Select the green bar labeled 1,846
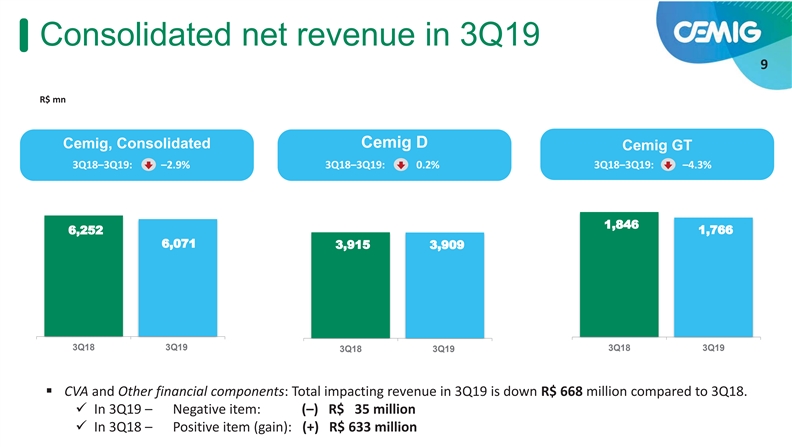Image resolution: width=792 pixels, height=447 pixels. 619,274
